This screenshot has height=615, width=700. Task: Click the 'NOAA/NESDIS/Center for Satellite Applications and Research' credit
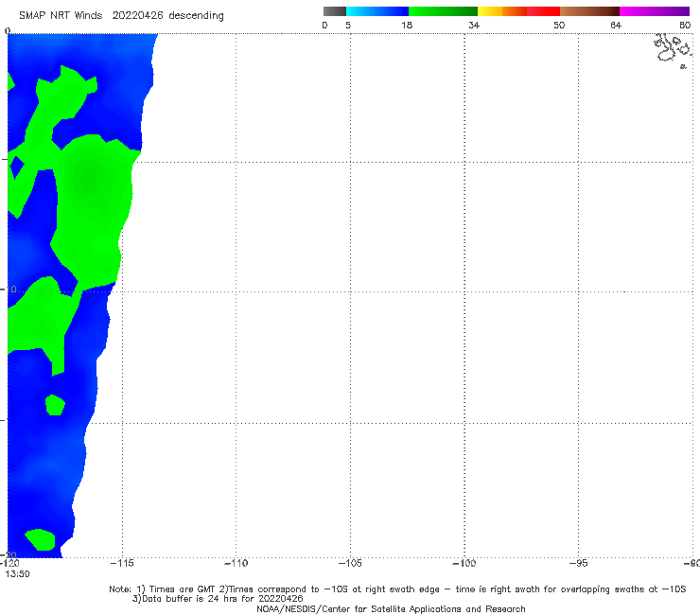[391, 608]
